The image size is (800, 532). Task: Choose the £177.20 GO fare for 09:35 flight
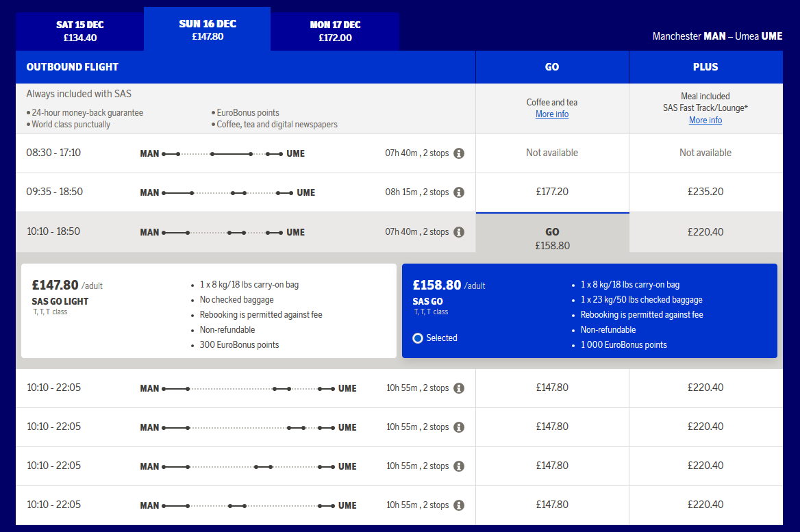click(x=552, y=192)
